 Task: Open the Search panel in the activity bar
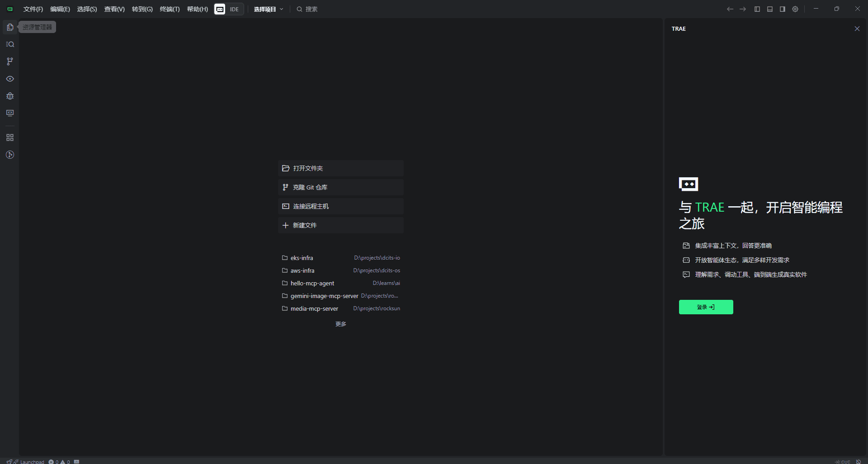10,44
